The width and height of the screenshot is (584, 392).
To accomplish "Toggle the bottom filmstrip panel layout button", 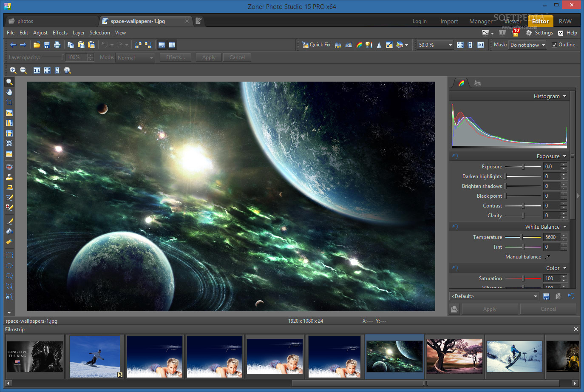I will coord(162,45).
